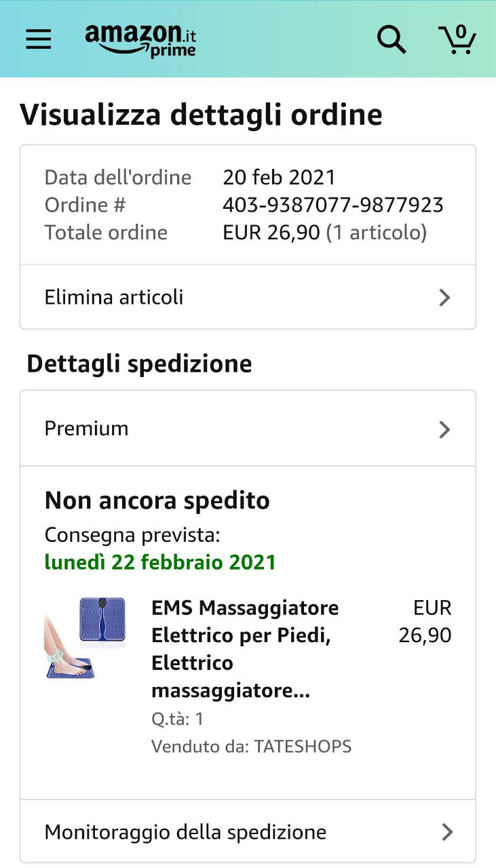Viewport: 496px width, 868px height.
Task: Click the seller name TATESHOPS
Action: coord(303,747)
